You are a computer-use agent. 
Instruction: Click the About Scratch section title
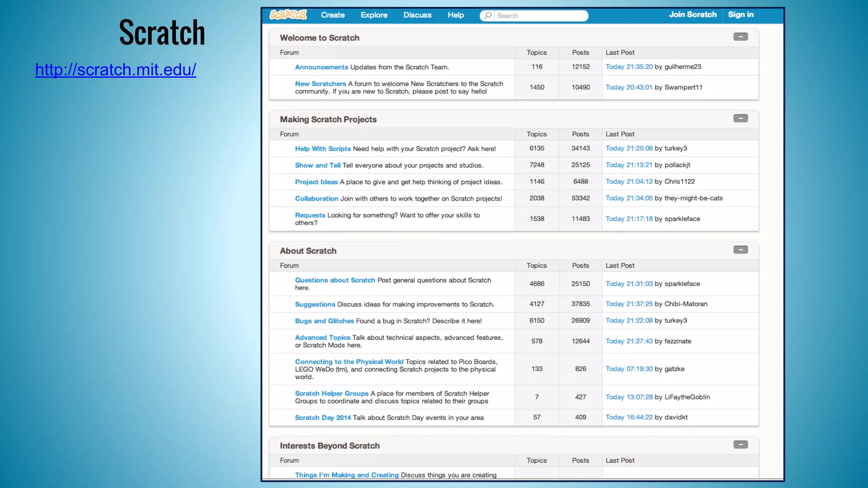pos(308,251)
